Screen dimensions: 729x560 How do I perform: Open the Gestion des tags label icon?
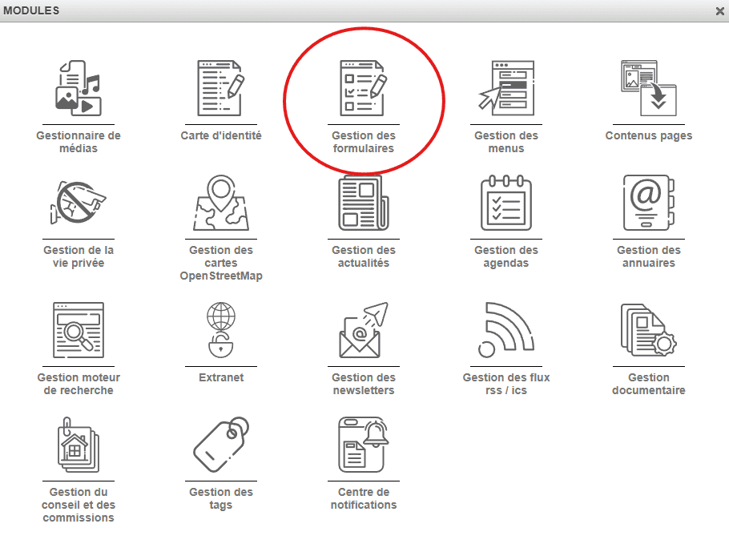[221, 445]
